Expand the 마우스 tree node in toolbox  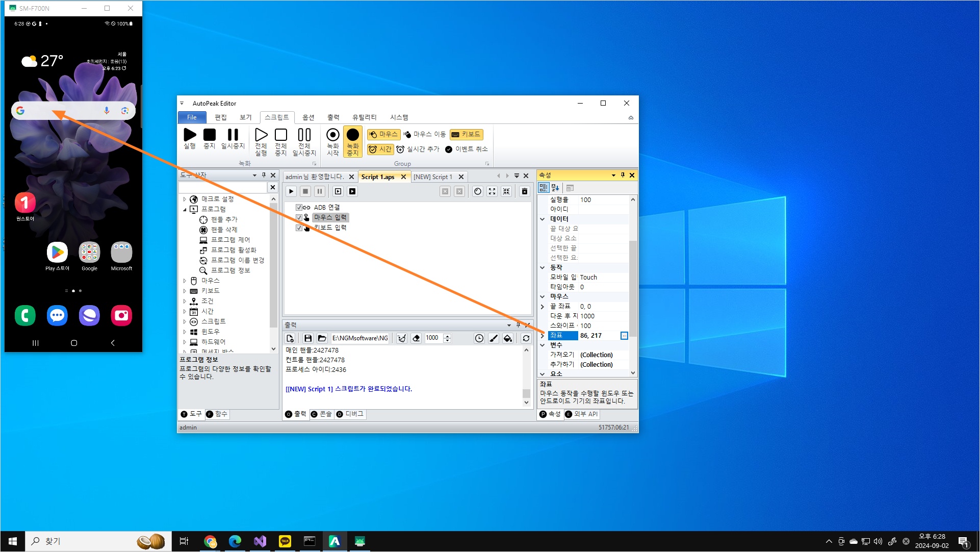[185, 281]
